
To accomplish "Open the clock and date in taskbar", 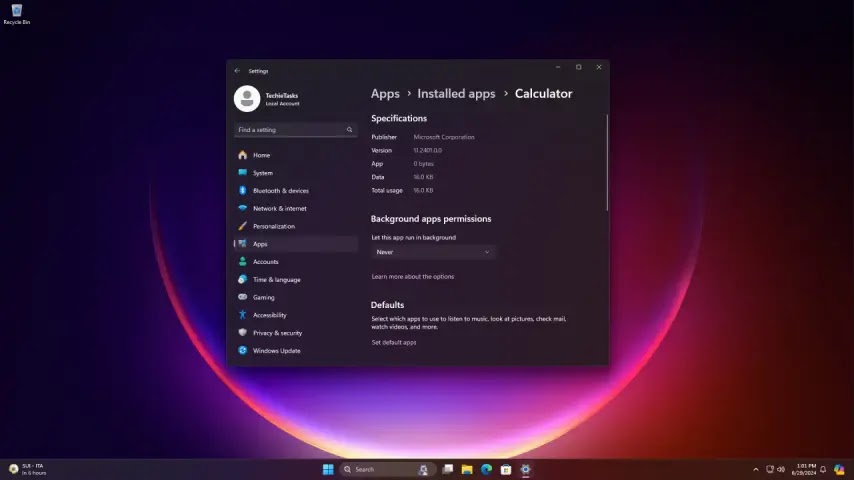I will coord(806,469).
